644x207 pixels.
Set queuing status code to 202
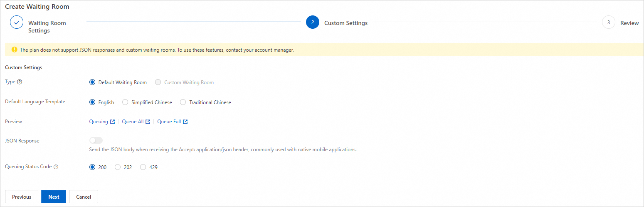pos(118,167)
